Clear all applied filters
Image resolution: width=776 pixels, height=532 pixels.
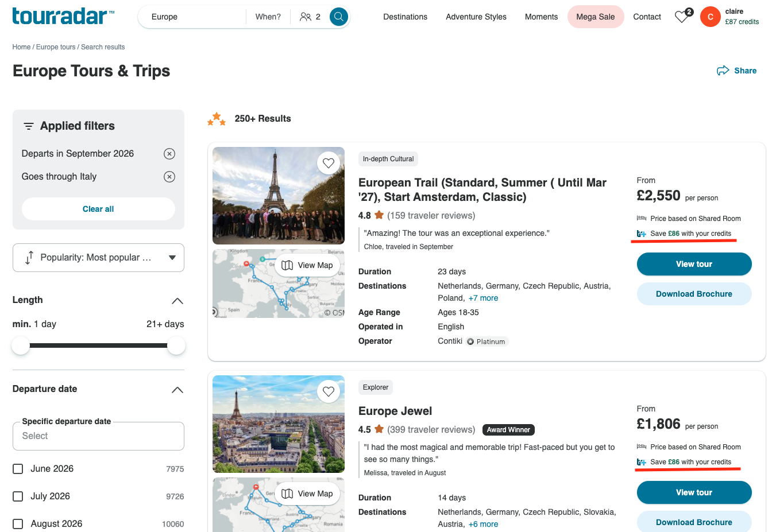click(x=98, y=209)
